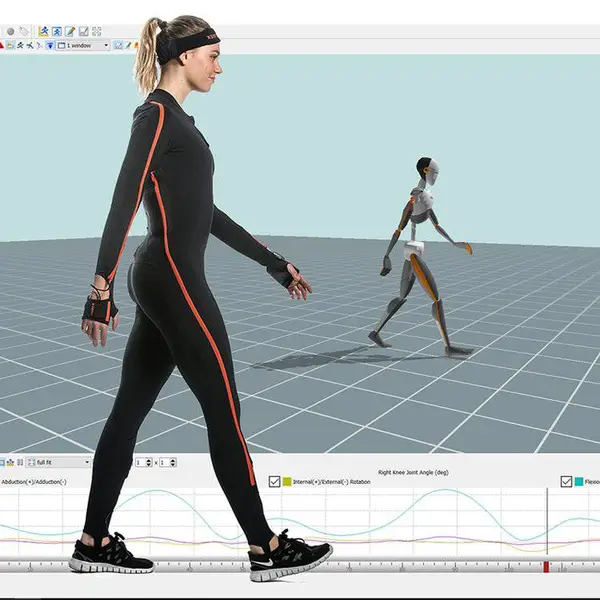Click the grey dashed grid layout icon
The image size is (600, 600).
pyautogui.click(x=97, y=31)
